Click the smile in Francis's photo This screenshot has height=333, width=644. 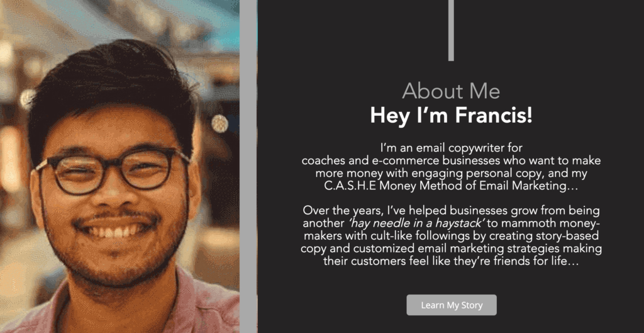[118, 230]
